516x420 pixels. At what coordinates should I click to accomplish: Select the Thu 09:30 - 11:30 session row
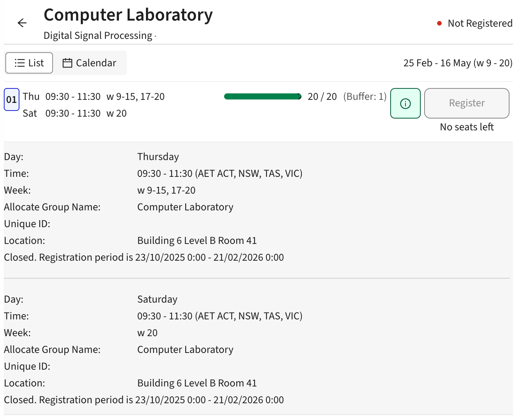coord(93,96)
